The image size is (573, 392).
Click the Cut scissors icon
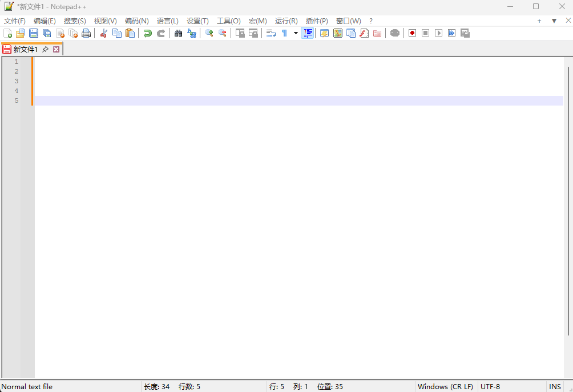[103, 33]
